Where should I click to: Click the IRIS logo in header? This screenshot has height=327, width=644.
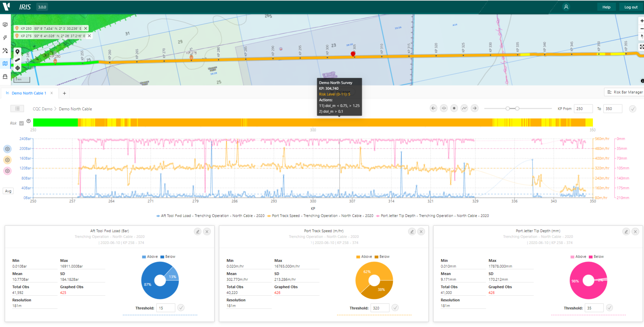tap(25, 7)
